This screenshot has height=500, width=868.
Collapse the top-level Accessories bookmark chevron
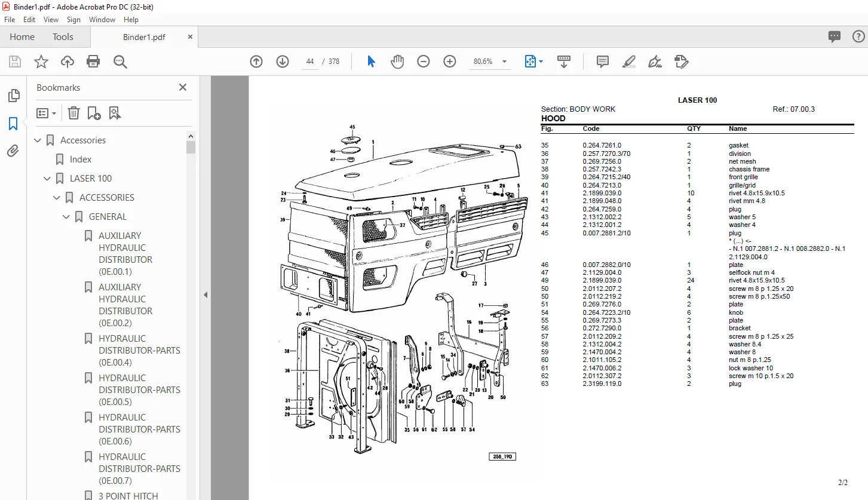click(38, 140)
